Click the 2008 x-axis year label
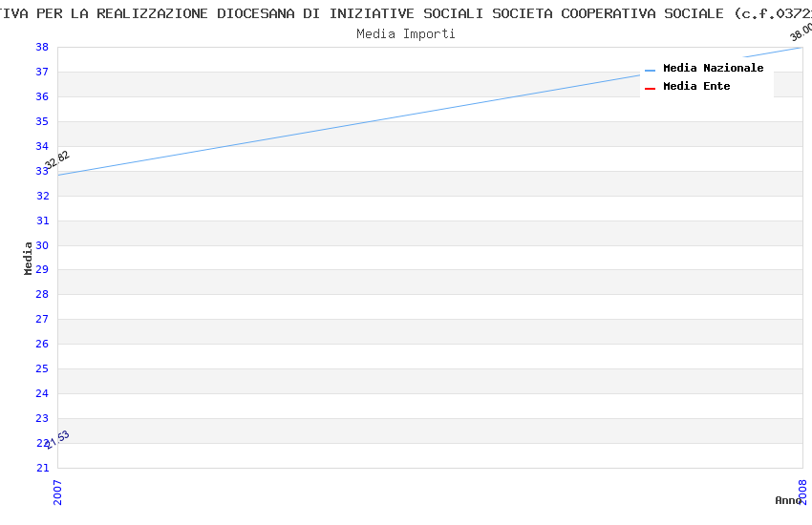812x525 pixels. 802,491
